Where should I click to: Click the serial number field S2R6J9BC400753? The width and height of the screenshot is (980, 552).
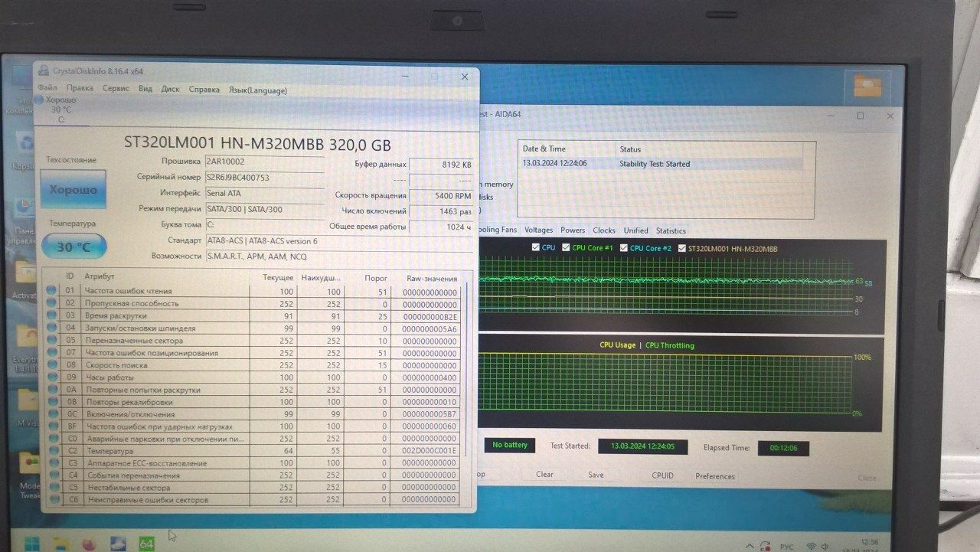263,177
